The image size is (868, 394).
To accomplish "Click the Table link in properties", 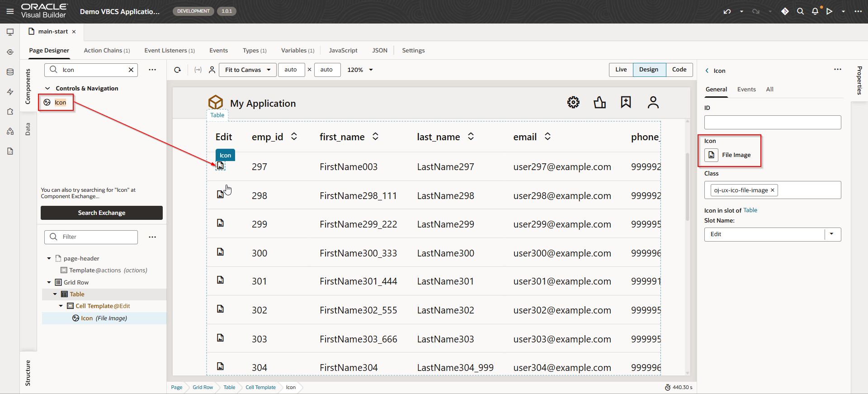I will pos(750,210).
